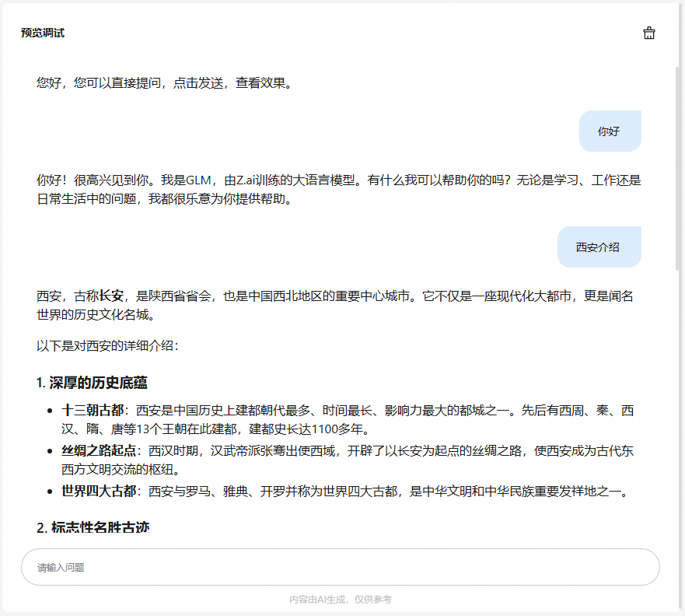
Task: Focus the 请输入问题 input field
Action: click(x=341, y=567)
